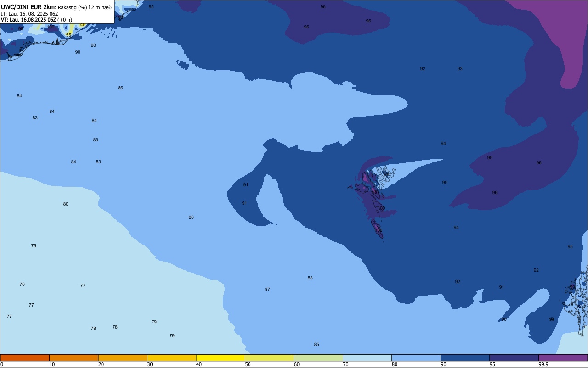Image resolution: width=588 pixels, height=368 pixels.
Task: Click the purple legend swatch above 99.9
Action: pyautogui.click(x=563, y=357)
